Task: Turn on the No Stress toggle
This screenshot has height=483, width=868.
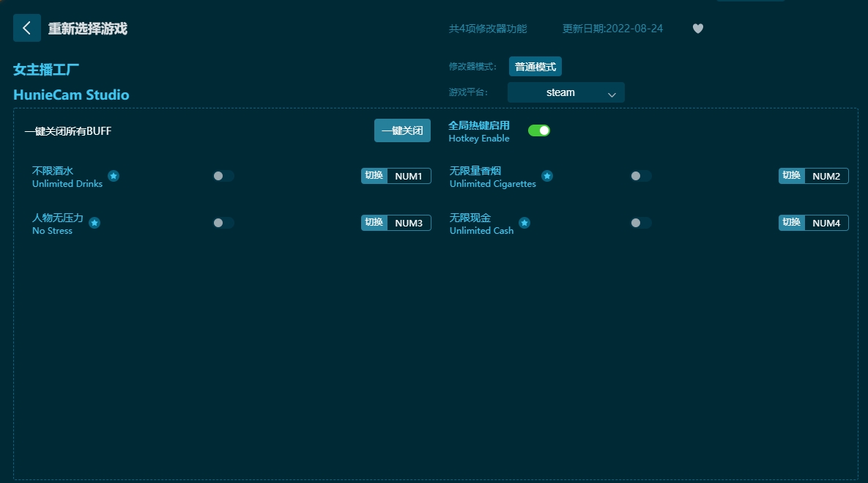Action: pos(223,223)
